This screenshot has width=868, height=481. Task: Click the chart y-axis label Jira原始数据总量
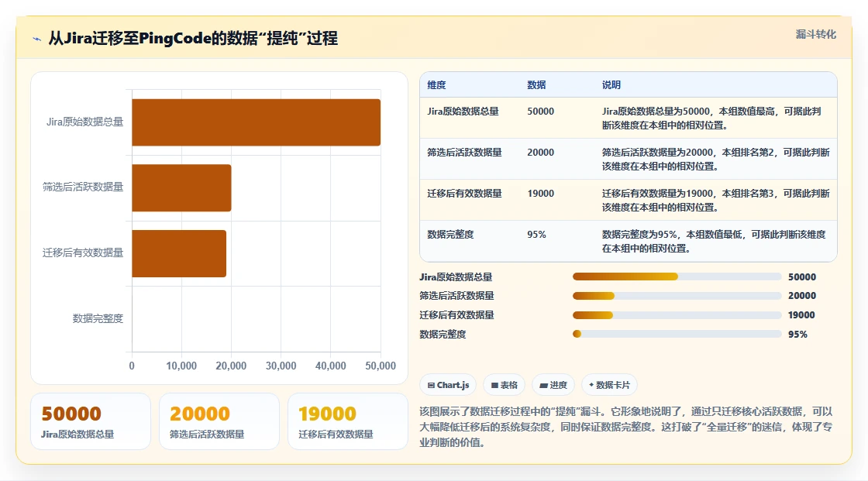[x=84, y=122]
